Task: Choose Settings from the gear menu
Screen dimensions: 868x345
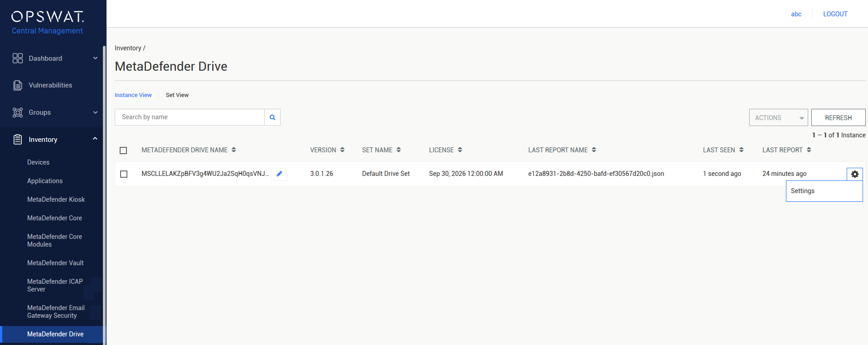Action: pyautogui.click(x=824, y=191)
